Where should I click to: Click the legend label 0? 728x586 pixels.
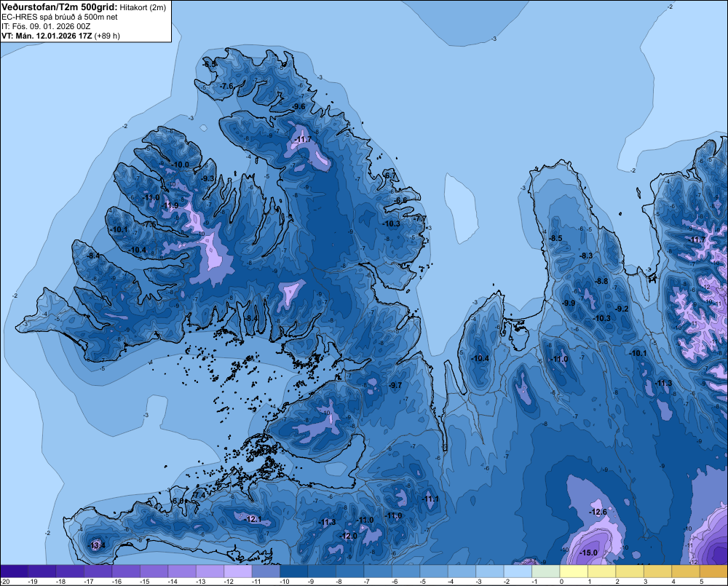pos(561,582)
